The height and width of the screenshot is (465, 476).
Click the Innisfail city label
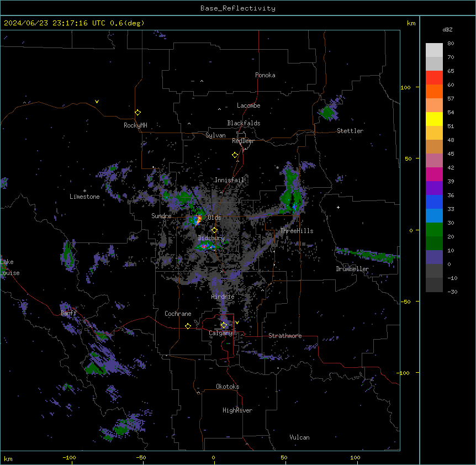pos(230,180)
